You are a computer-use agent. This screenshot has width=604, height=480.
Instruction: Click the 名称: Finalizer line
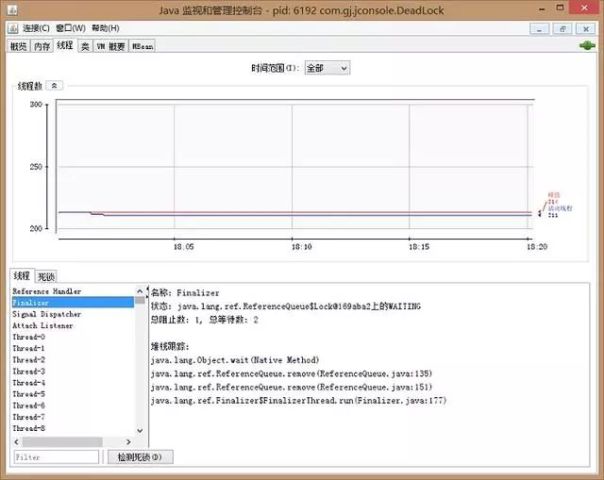point(185,293)
